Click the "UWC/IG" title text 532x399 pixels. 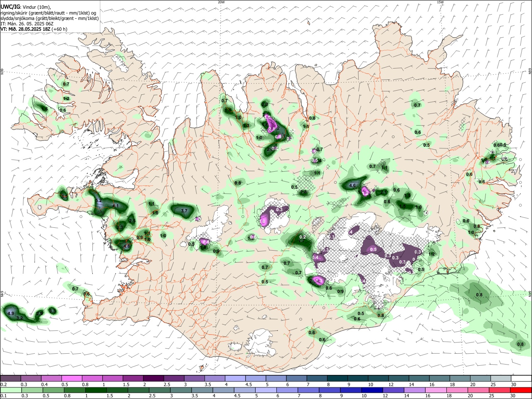coord(10,7)
